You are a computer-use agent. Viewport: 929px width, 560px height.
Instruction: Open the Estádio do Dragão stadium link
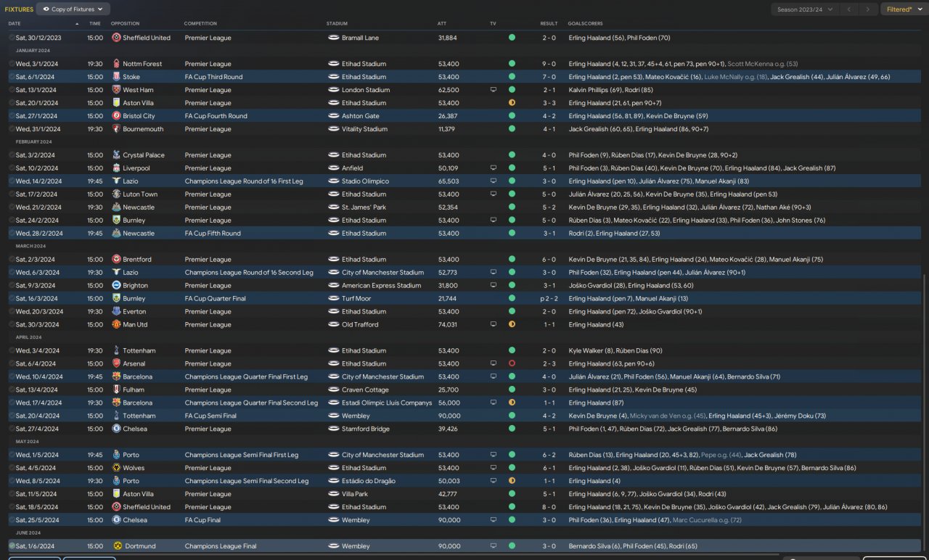(369, 481)
